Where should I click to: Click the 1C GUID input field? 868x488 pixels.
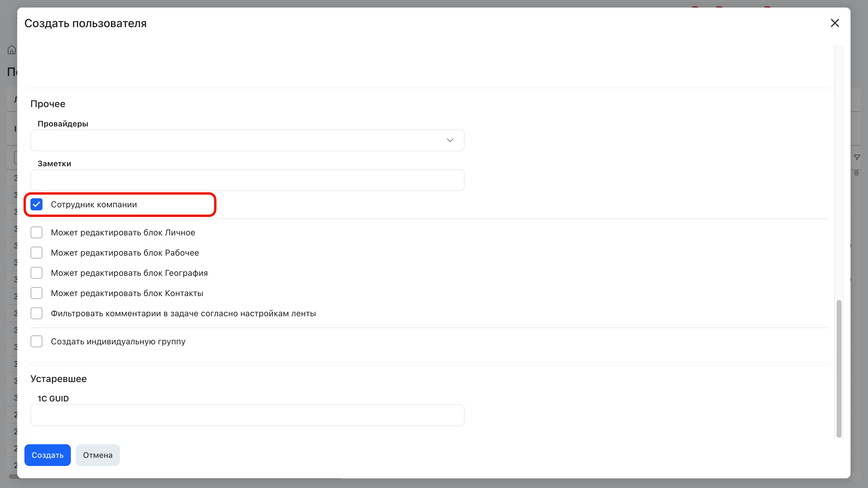[x=247, y=415]
